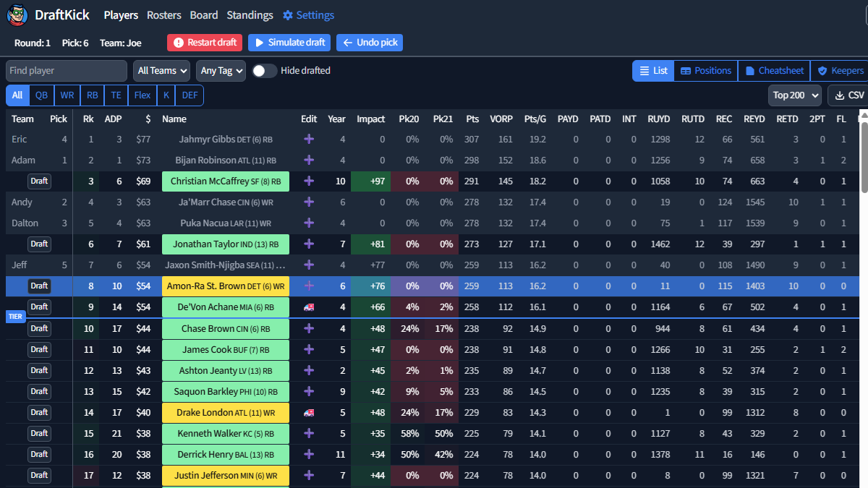The image size is (868, 488).
Task: Filter players by QB position
Action: pos(42,95)
